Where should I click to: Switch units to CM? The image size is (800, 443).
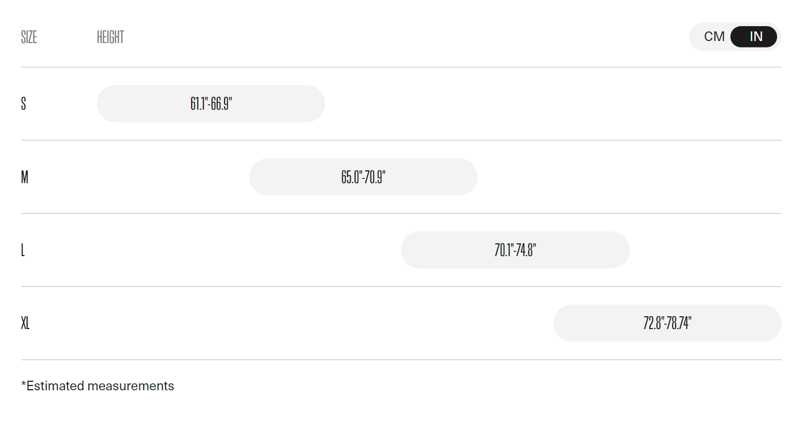(713, 37)
